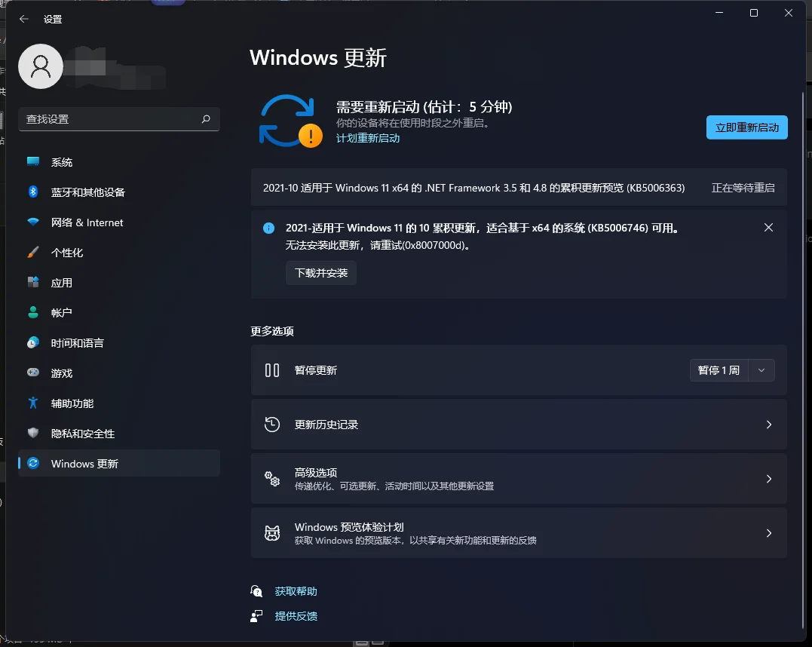Click the 应用 apps icon

(x=33, y=282)
